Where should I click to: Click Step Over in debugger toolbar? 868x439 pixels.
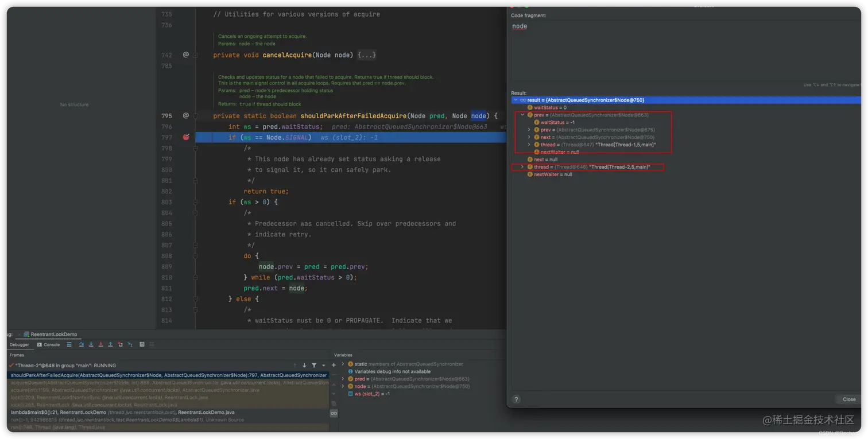[x=81, y=344]
